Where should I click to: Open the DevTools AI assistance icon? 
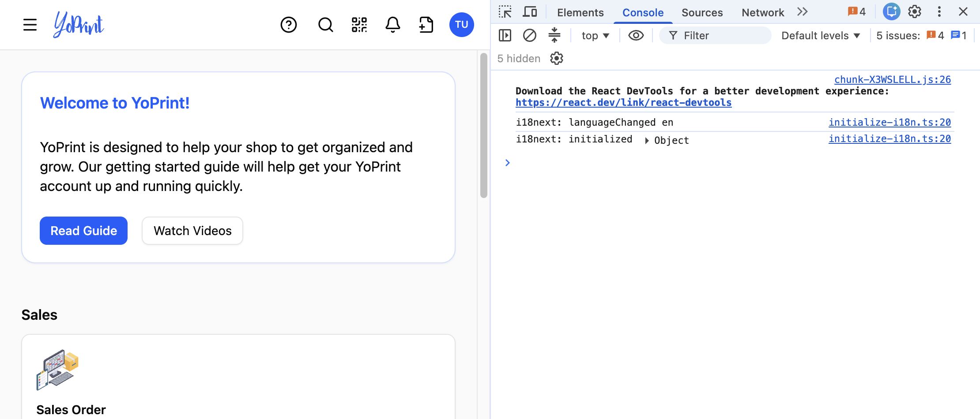(891, 12)
